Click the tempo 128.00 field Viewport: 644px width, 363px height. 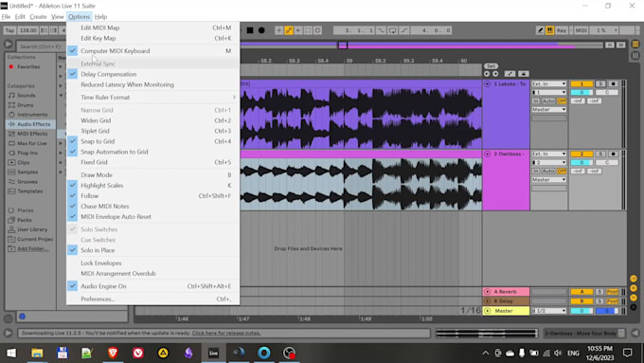[27, 30]
